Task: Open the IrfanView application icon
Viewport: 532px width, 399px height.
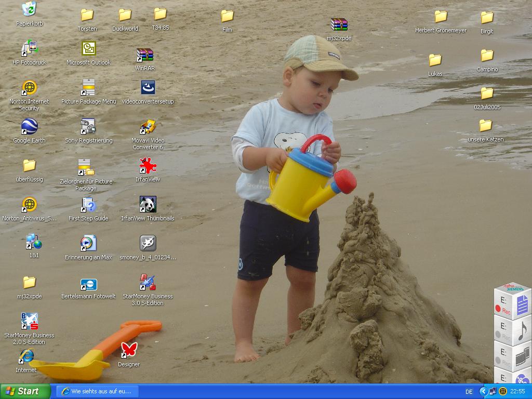Action: click(x=148, y=166)
